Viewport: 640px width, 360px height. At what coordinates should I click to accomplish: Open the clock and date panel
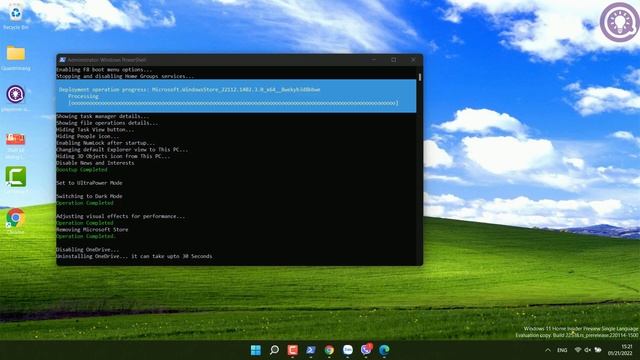coord(620,350)
